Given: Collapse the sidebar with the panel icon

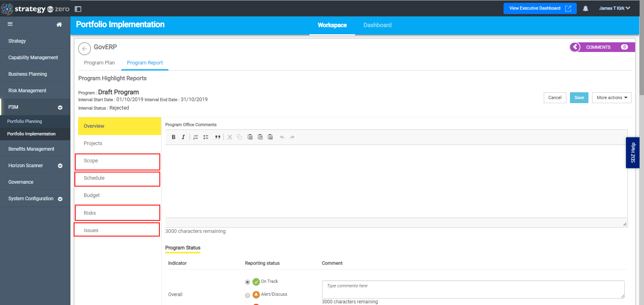Looking at the screenshot, I should click(x=78, y=9).
